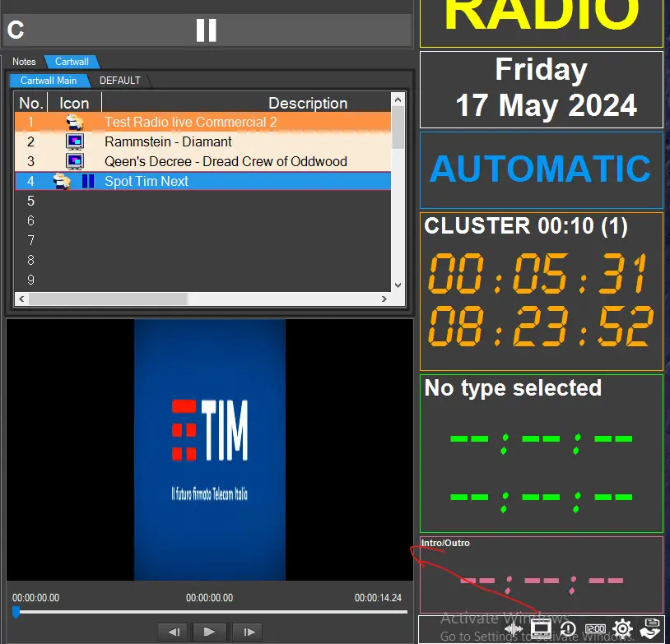The width and height of the screenshot is (670, 644).
Task: Click the player C label
Action: coord(16,30)
